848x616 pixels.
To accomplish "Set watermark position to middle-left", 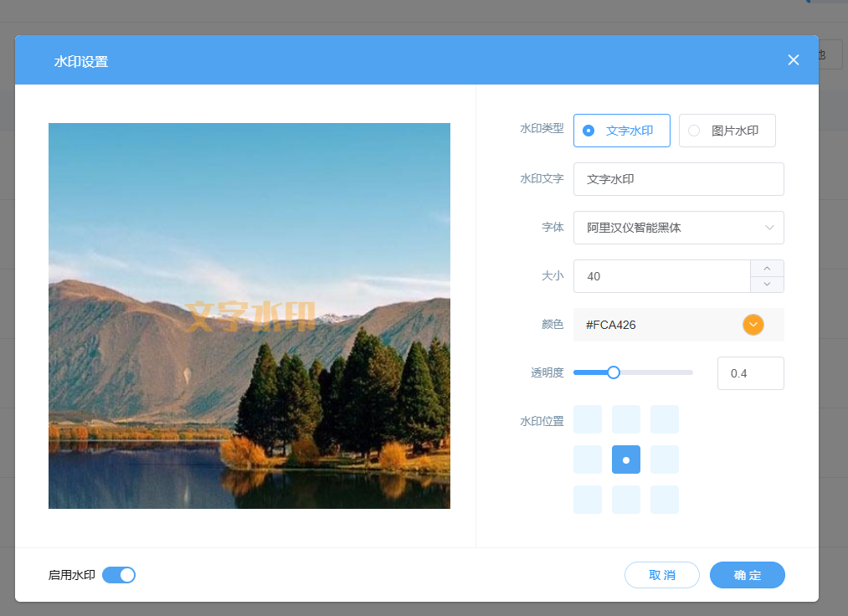I will (x=588, y=459).
